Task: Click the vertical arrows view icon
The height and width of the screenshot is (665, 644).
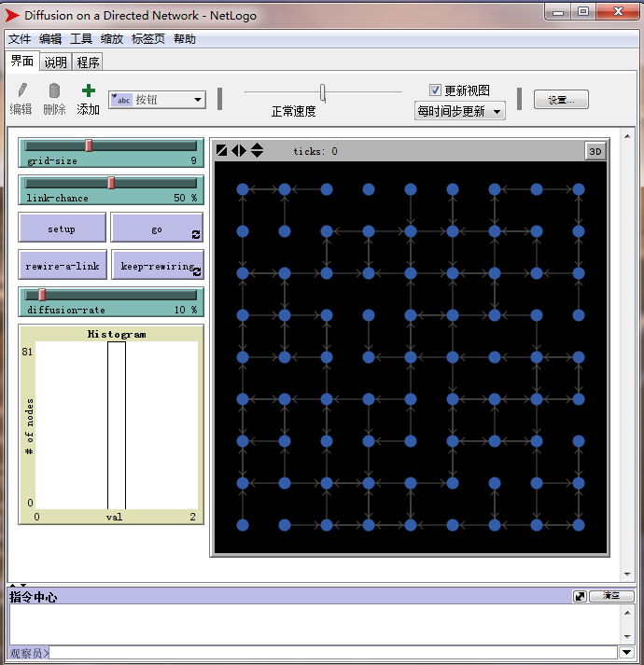Action: pos(257,150)
